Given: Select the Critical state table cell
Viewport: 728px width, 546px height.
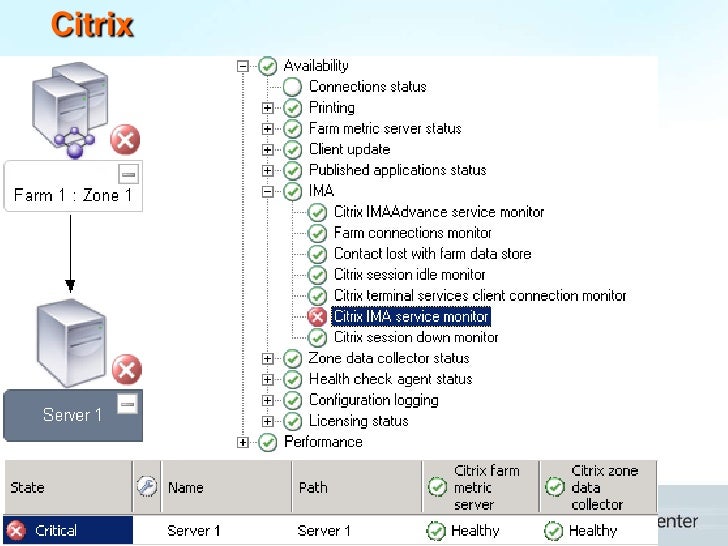Looking at the screenshot, I should pos(68,530).
